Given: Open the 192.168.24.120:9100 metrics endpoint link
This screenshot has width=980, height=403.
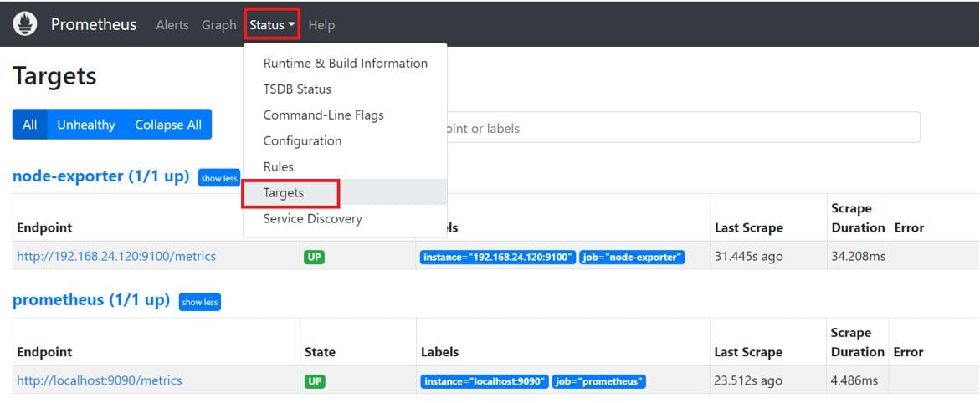Looking at the screenshot, I should [116, 257].
